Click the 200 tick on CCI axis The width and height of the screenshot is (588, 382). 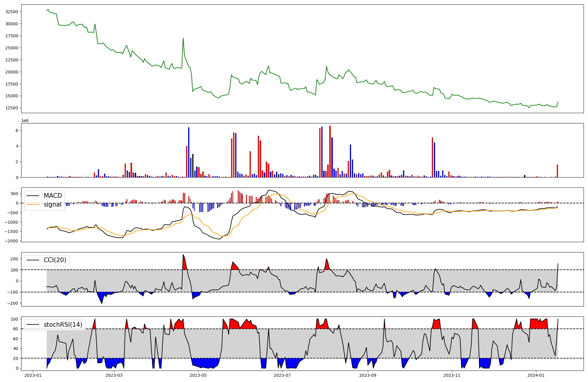[x=14, y=259]
